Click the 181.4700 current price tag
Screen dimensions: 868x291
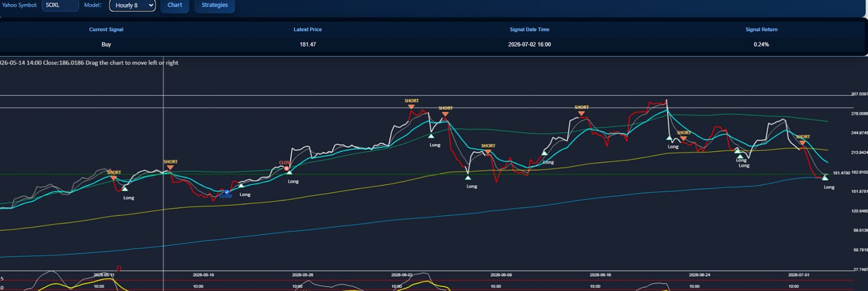(x=841, y=173)
